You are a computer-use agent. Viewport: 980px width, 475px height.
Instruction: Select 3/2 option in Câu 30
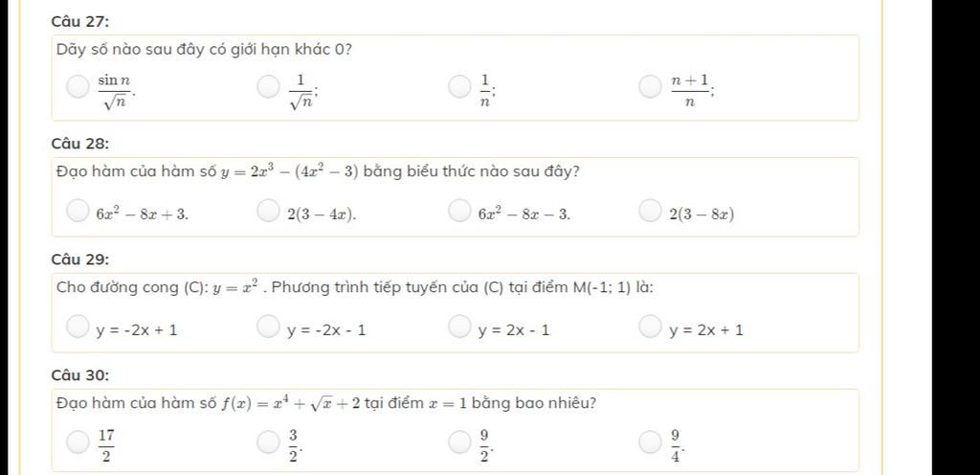pyautogui.click(x=269, y=442)
